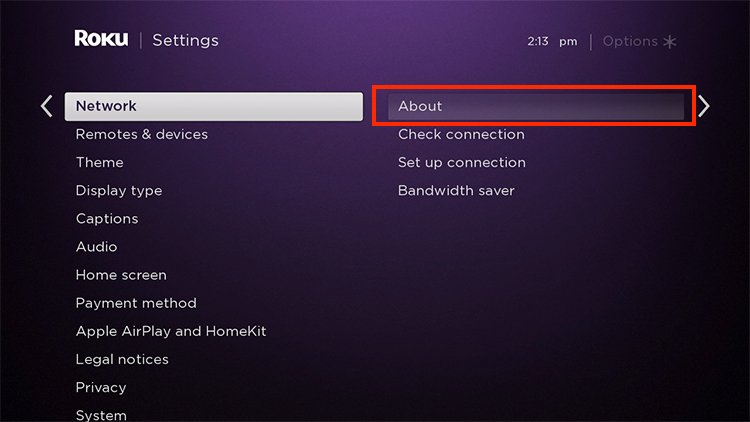Open Options asterisk icon

pyautogui.click(x=670, y=42)
